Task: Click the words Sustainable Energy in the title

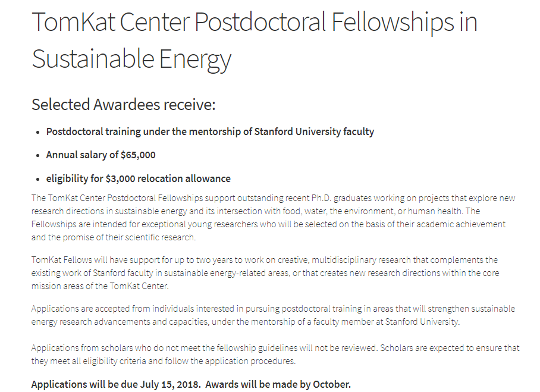Action: [x=131, y=59]
